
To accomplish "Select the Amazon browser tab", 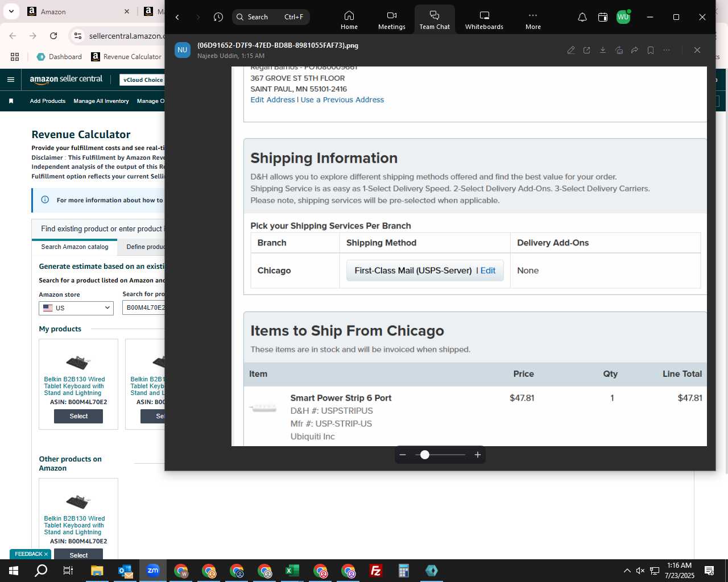I will pyautogui.click(x=80, y=11).
